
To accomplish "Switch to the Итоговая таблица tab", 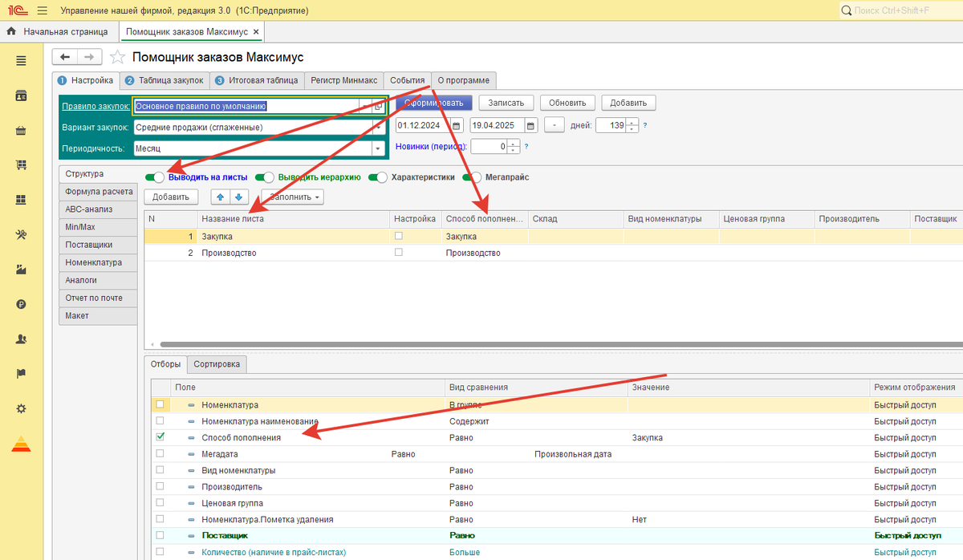I will [257, 80].
